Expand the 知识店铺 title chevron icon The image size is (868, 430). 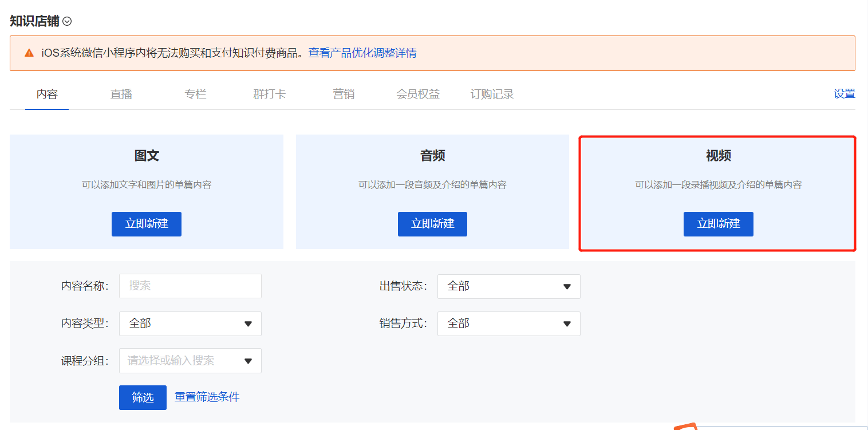(x=67, y=22)
